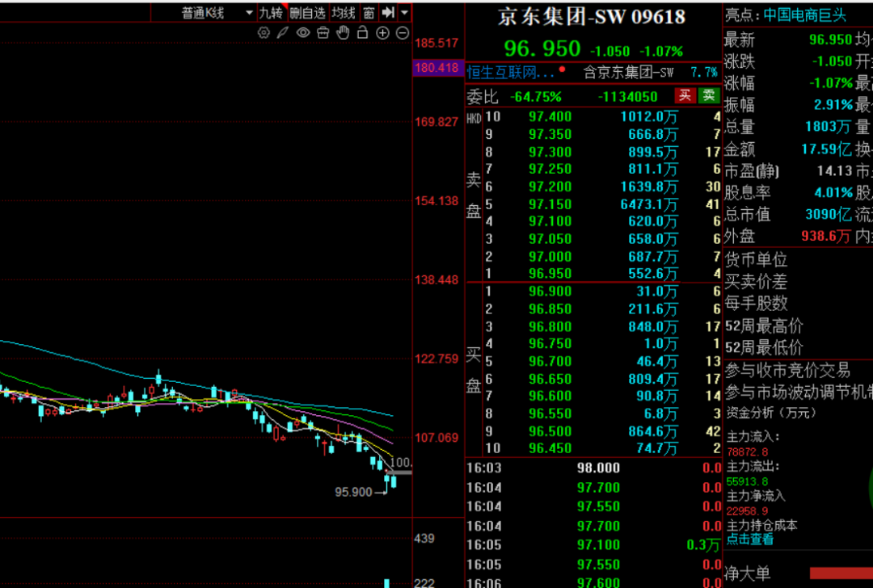Open the toolbox briefcase icon
The width and height of the screenshot is (873, 588).
[x=323, y=33]
